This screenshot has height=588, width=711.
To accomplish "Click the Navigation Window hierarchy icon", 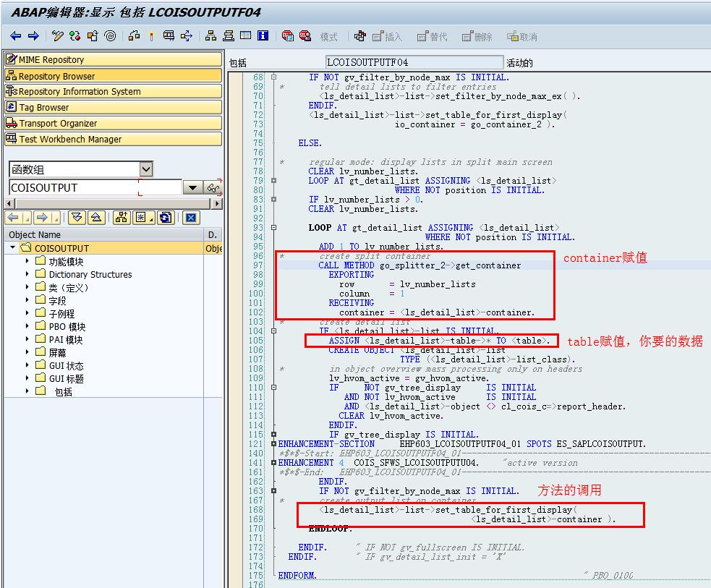I will tap(210, 36).
